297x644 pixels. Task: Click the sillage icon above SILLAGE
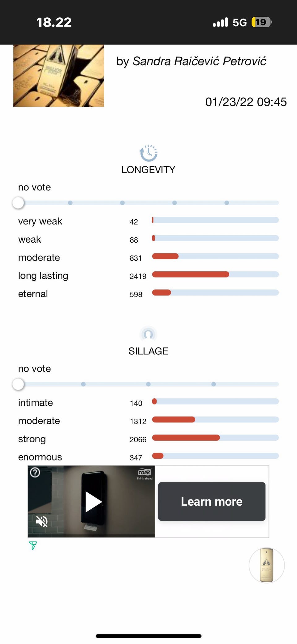point(148,334)
